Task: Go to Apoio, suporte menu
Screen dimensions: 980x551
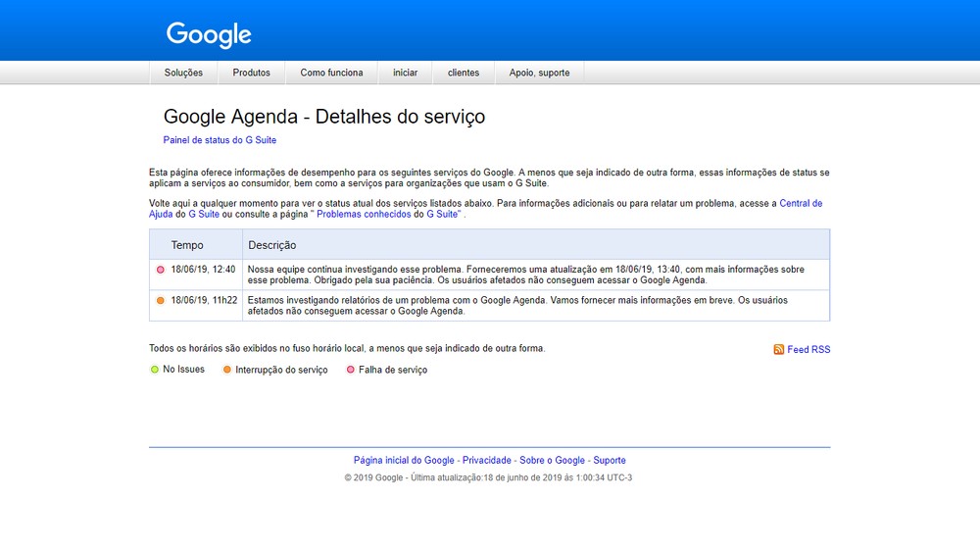Action: 539,73
